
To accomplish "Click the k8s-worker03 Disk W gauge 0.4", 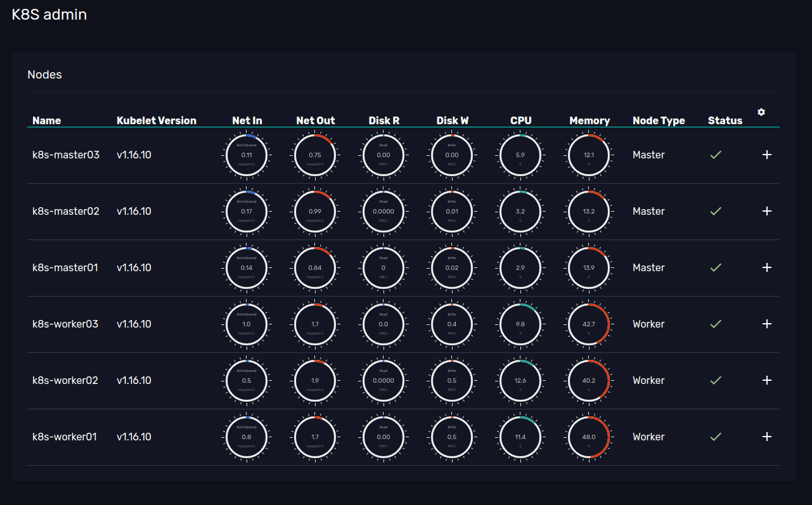I will [x=453, y=324].
